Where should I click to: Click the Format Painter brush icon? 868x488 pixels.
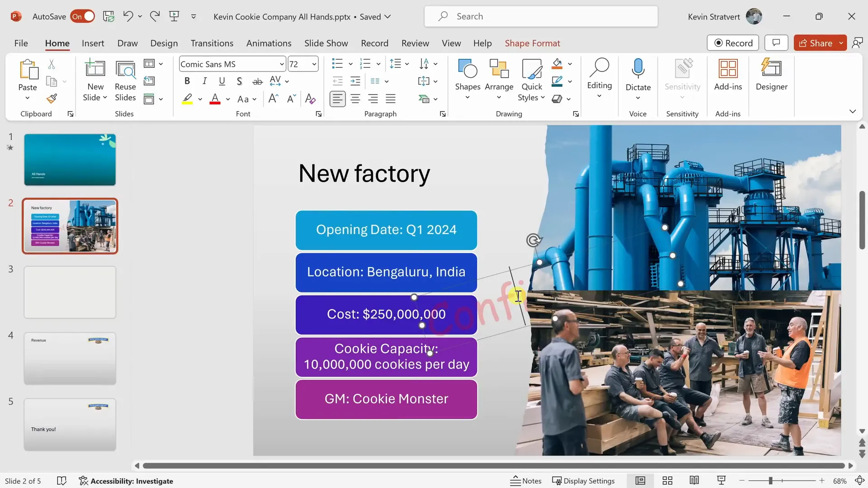coord(52,99)
